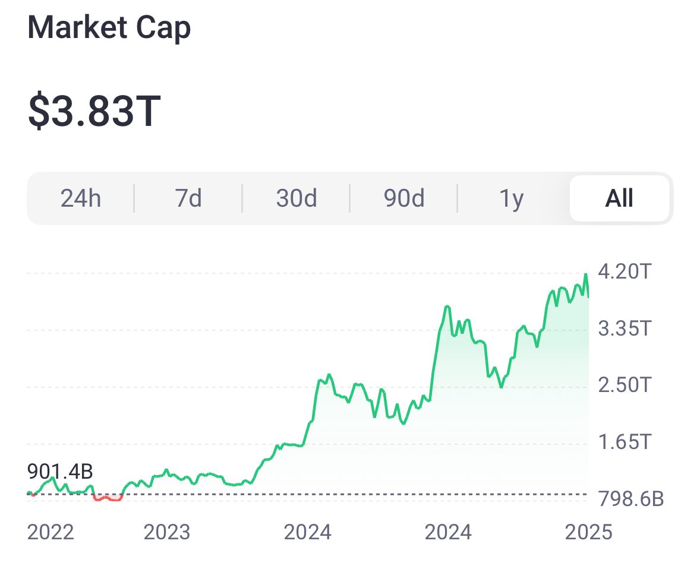
Task: Switch to the 7d range tab
Action: point(188,198)
